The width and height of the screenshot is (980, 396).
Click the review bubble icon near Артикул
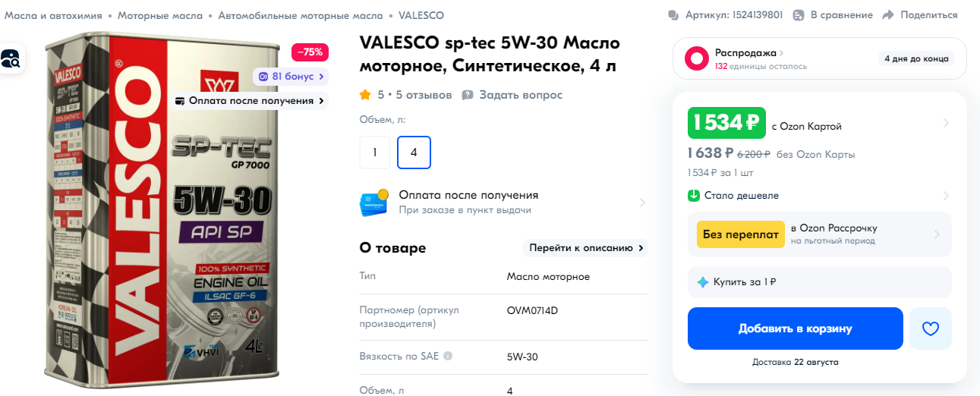673,15
